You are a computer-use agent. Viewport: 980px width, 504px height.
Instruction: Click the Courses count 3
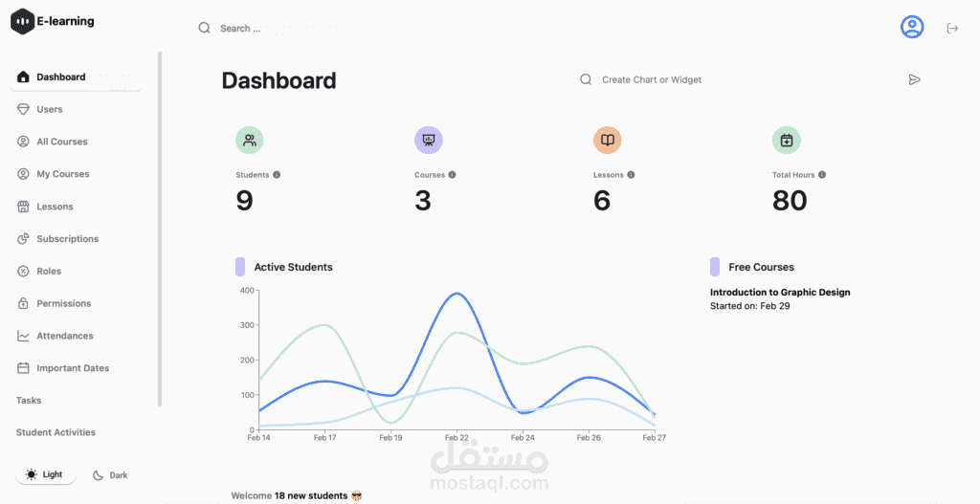(x=423, y=201)
